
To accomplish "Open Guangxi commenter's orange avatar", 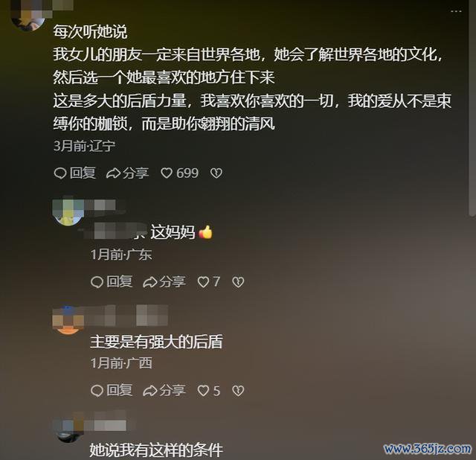I will click(x=68, y=320).
